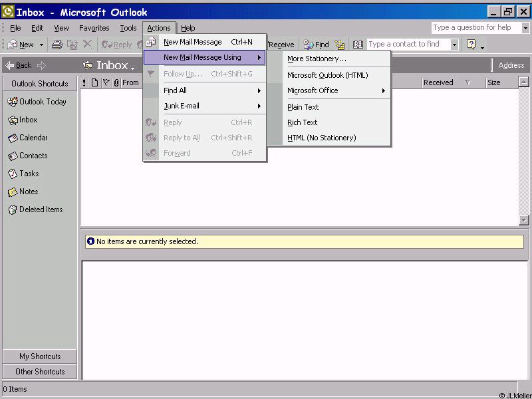532x399 pixels.
Task: Click the Outlook Shortcuts group button
Action: point(40,84)
